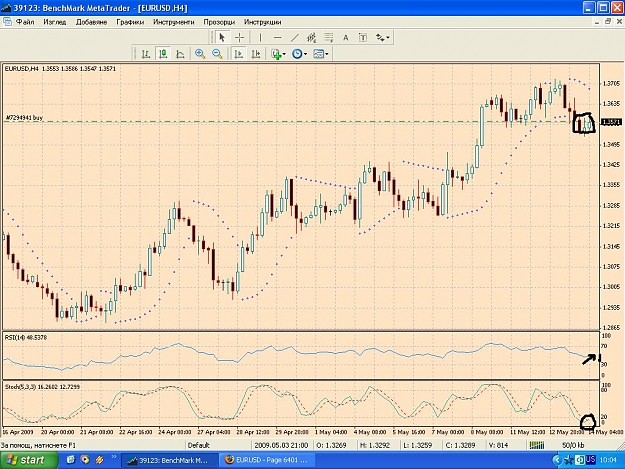Screen dimensions: 625x469
Task: Select the cursor arrow tool
Action: [222, 38]
